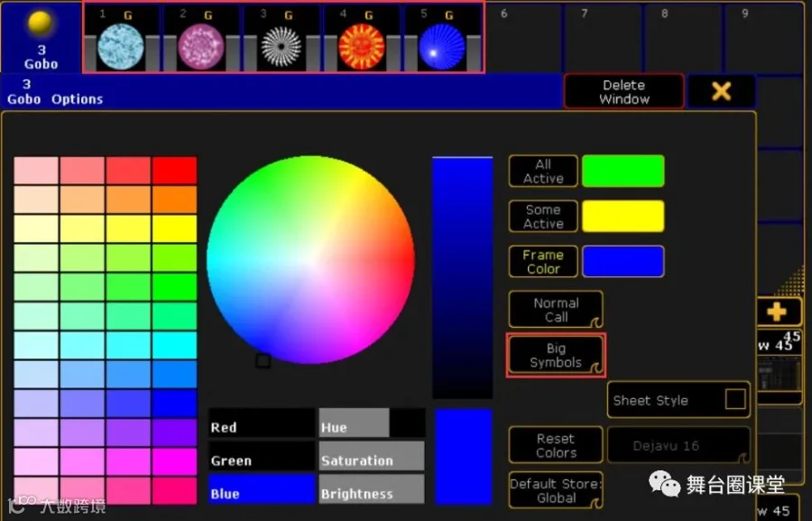
Task: Select the white radial gobo 3 preset
Action: [281, 38]
